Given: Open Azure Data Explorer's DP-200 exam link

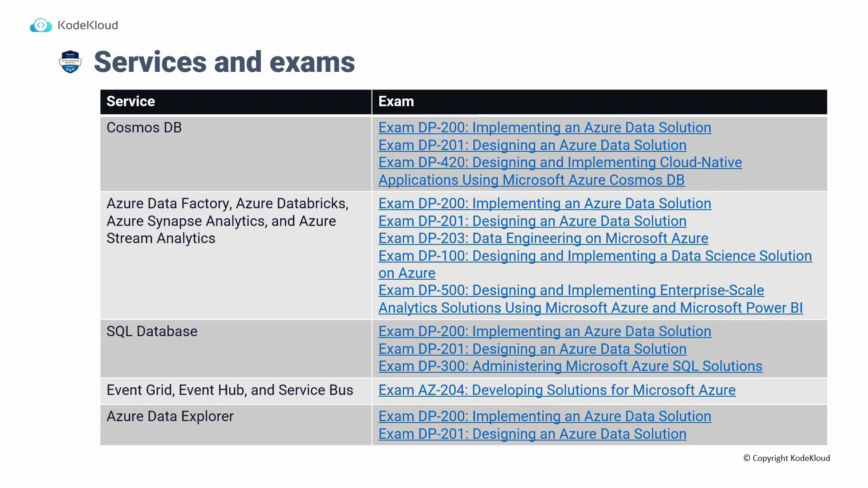Looking at the screenshot, I should click(544, 417).
